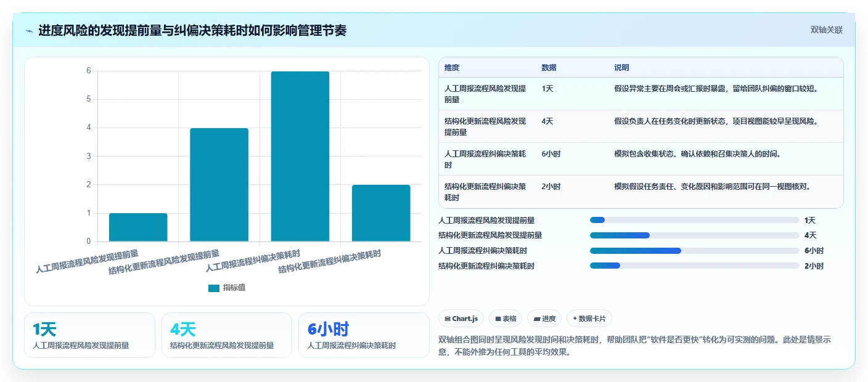
Task: Select the Chart.js tag
Action: point(462,319)
